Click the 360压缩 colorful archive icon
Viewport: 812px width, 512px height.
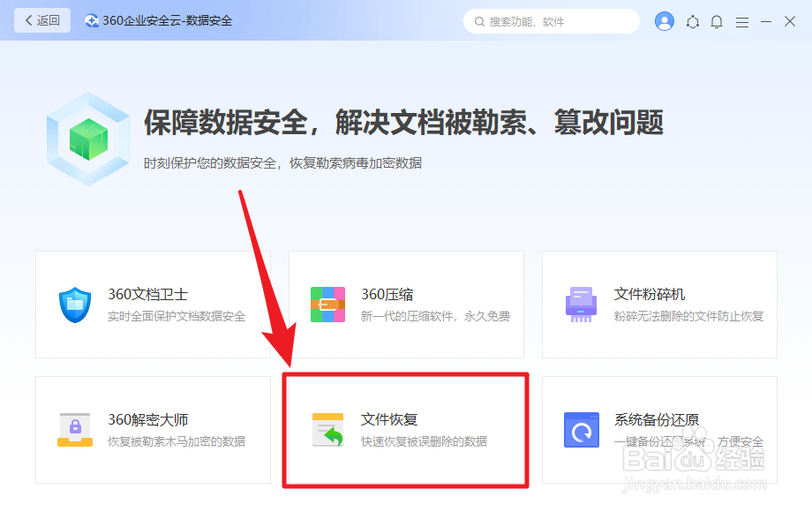[x=327, y=305]
